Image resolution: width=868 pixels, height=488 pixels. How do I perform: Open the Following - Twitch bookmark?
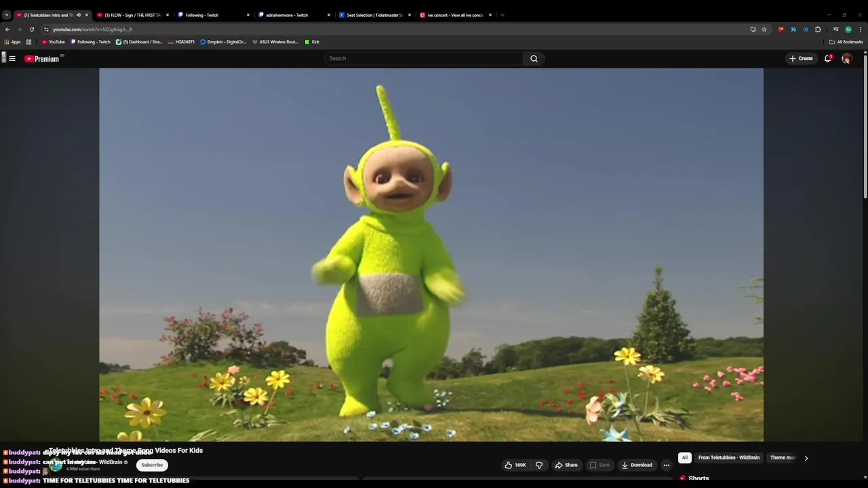(x=90, y=42)
